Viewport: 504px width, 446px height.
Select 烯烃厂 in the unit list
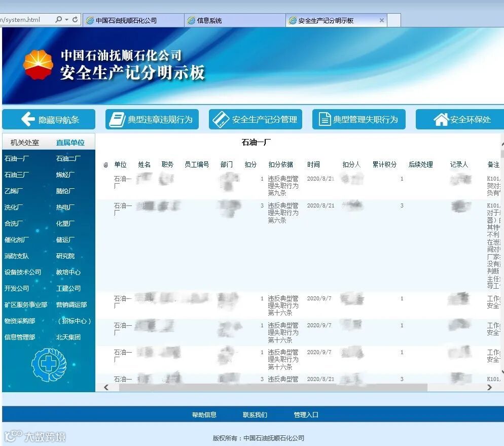pyautogui.click(x=65, y=175)
